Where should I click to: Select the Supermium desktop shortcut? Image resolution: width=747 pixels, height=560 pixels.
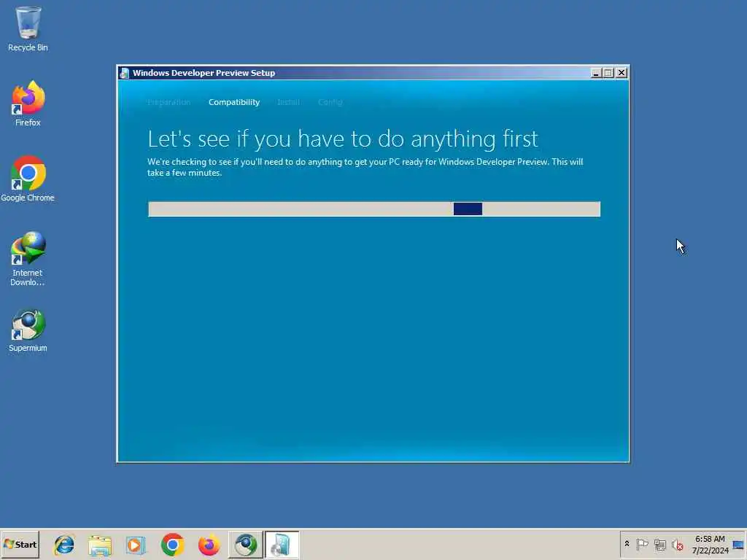tap(28, 330)
